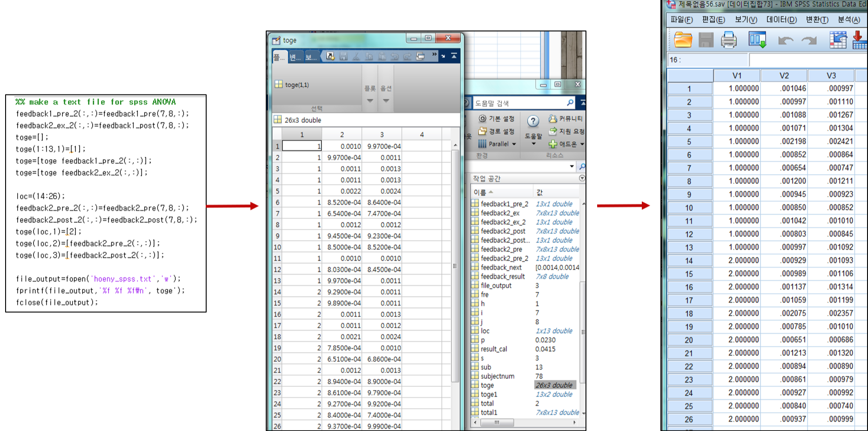This screenshot has height=431, width=868.
Task: Click the save icon in toge toolbar
Action: 343,56
